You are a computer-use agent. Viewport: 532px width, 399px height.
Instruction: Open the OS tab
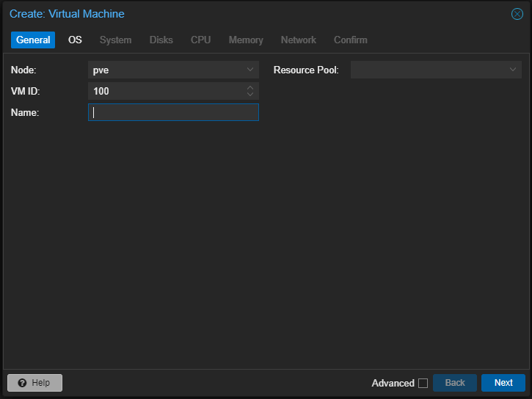click(x=75, y=40)
